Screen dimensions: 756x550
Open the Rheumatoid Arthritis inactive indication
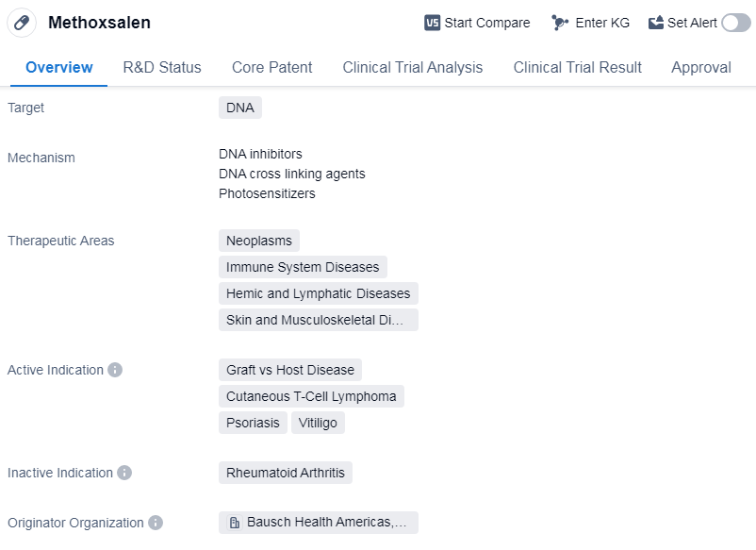coord(286,473)
